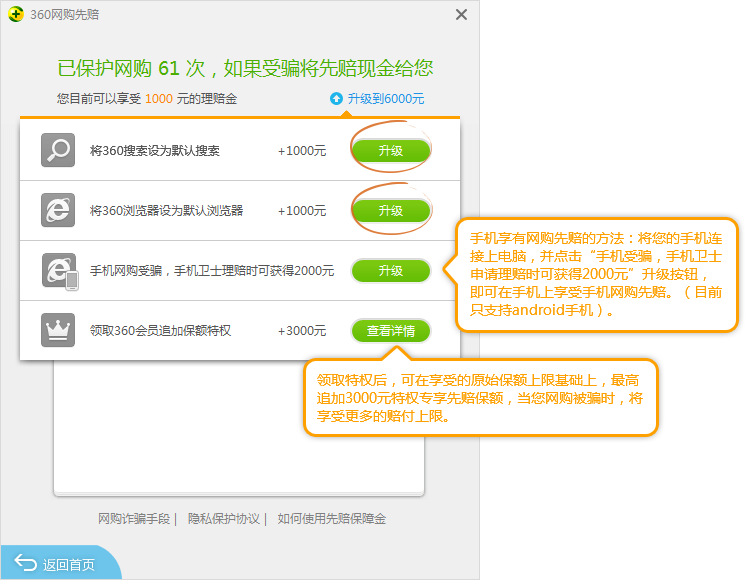Click 返回首页 to go back home
Image resolution: width=752 pixels, height=580 pixels.
click(60, 564)
